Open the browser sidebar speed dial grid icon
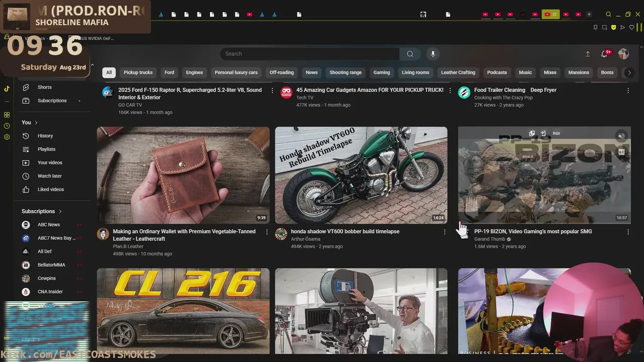 point(7,115)
